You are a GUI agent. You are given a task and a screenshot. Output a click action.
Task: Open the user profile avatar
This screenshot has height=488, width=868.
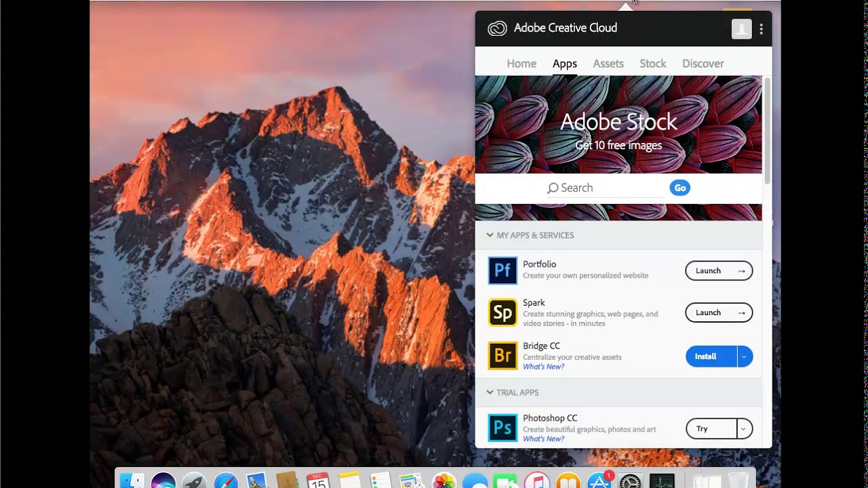point(741,28)
